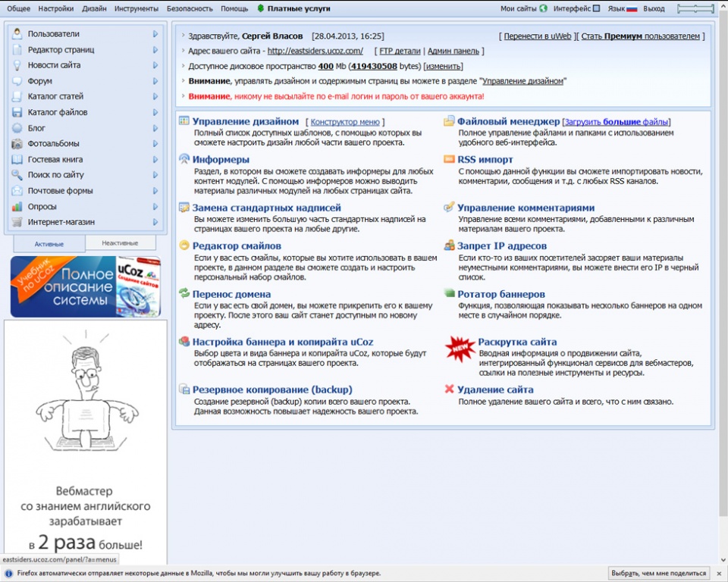Click the Файловый менеджер folder icon
This screenshot has width=728, height=582.
tap(449, 121)
